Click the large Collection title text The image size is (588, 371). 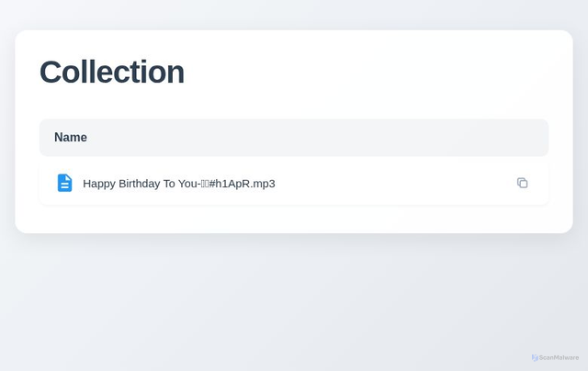[111, 72]
